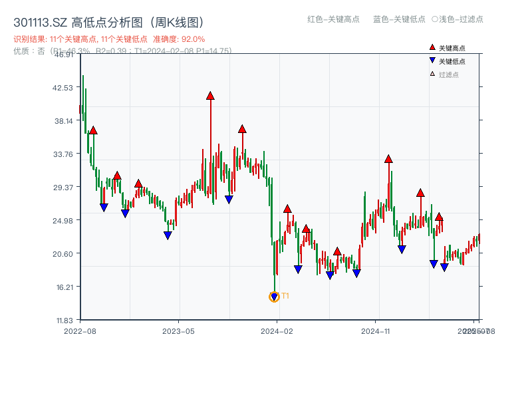Click the blue triangle marker inside the orange T1 circle
Viewport: 532px width, 399px height.
274,295
